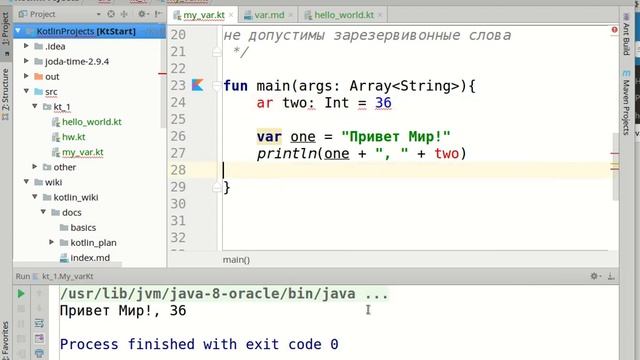The image size is (640, 360).
Task: Click the Hide Run panel icon
Action: (x=611, y=276)
